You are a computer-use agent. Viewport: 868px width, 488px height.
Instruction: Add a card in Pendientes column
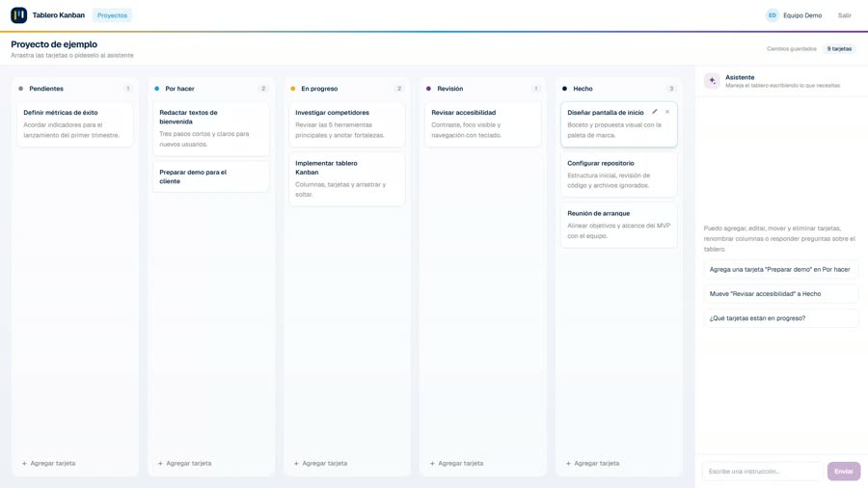point(49,463)
